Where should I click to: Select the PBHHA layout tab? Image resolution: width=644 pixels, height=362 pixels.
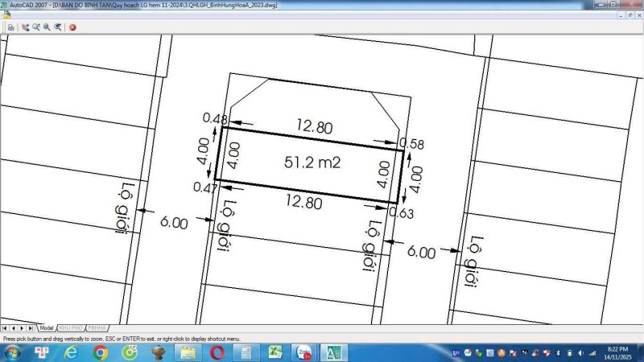[97, 328]
